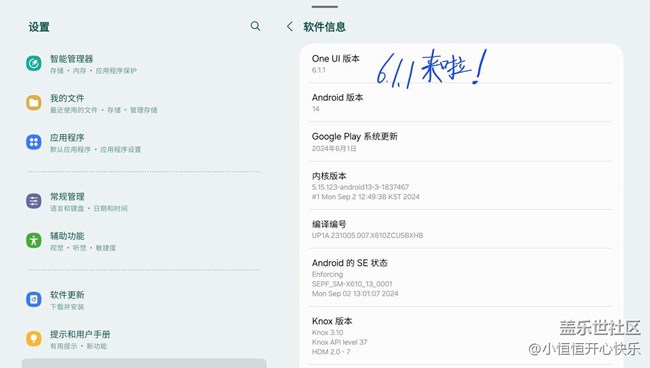
Task: Tap the Android 的 SE 状态 row
Action: (461, 278)
